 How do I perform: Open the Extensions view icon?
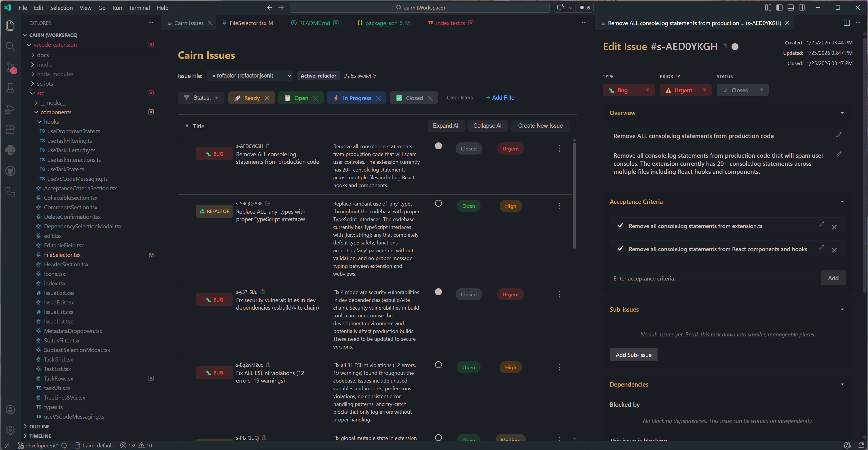[x=10, y=129]
